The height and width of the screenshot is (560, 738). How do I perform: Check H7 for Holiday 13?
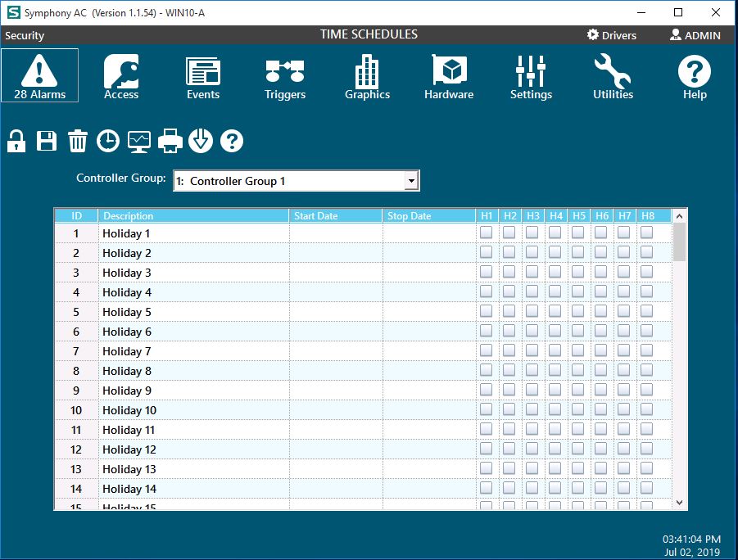[x=624, y=468]
